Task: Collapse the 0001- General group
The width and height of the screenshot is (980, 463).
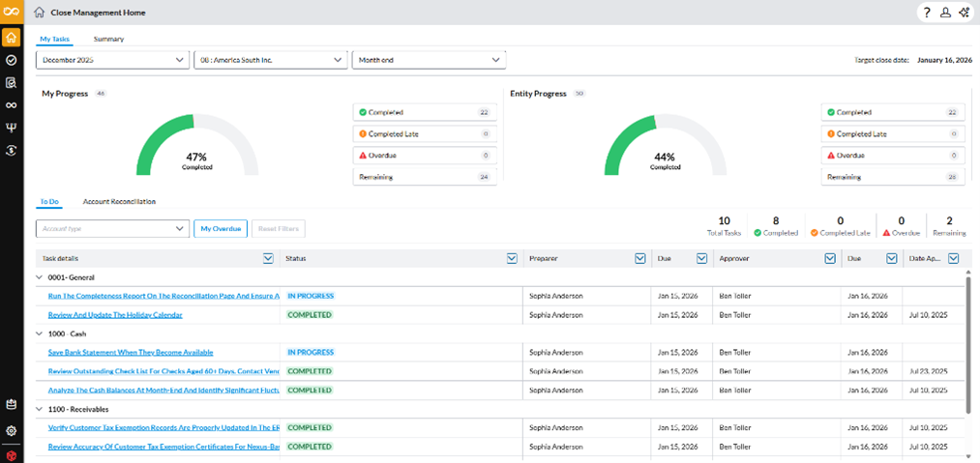Action: pos(40,277)
